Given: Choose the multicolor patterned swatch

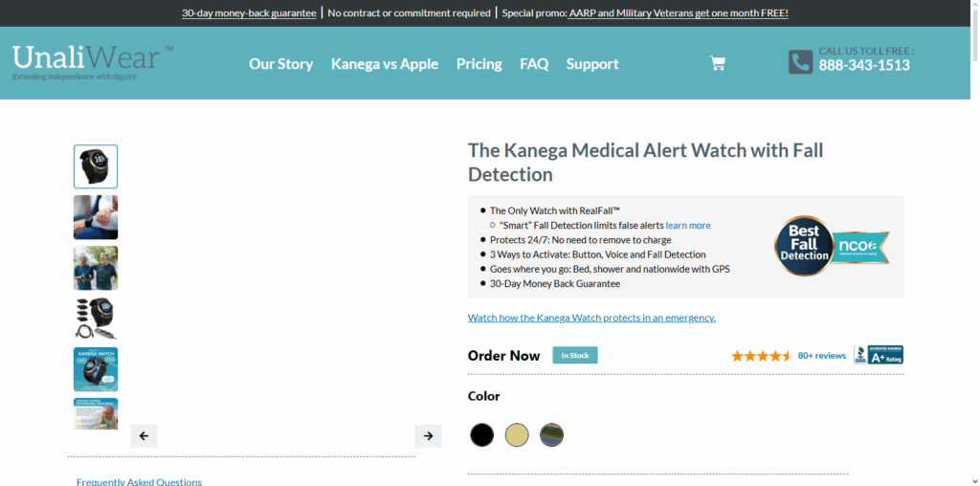Looking at the screenshot, I should [x=552, y=434].
